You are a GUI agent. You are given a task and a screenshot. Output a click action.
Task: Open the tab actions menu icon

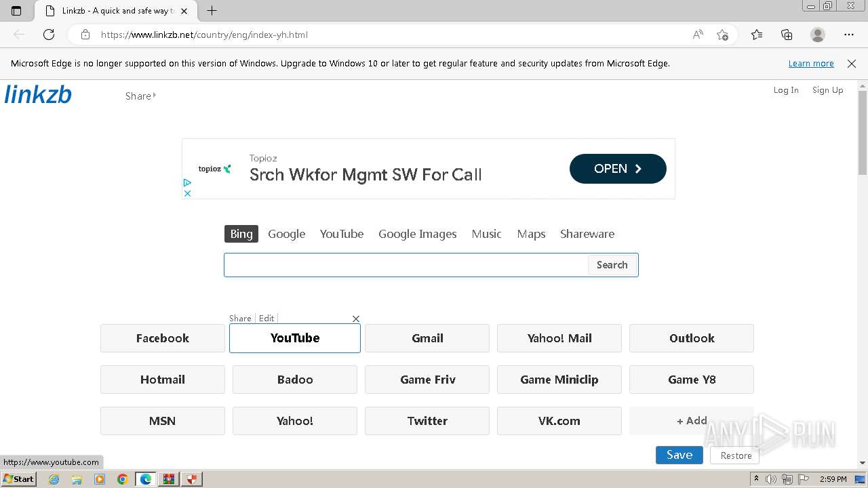click(16, 11)
